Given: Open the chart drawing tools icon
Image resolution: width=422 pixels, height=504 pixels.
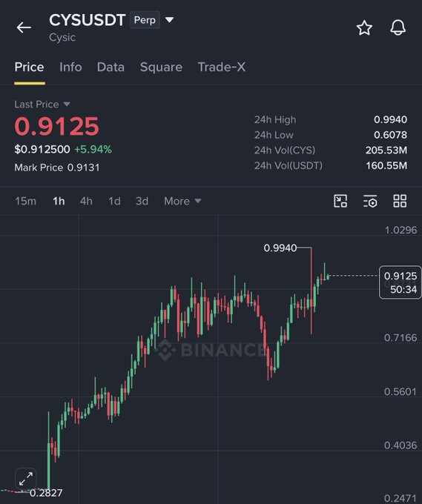Looking at the screenshot, I should tap(340, 201).
